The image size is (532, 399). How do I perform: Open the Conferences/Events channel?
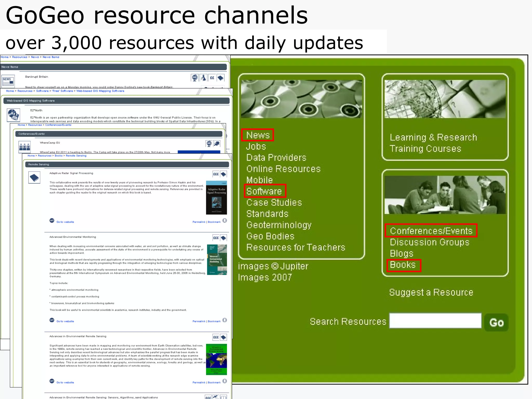431,231
